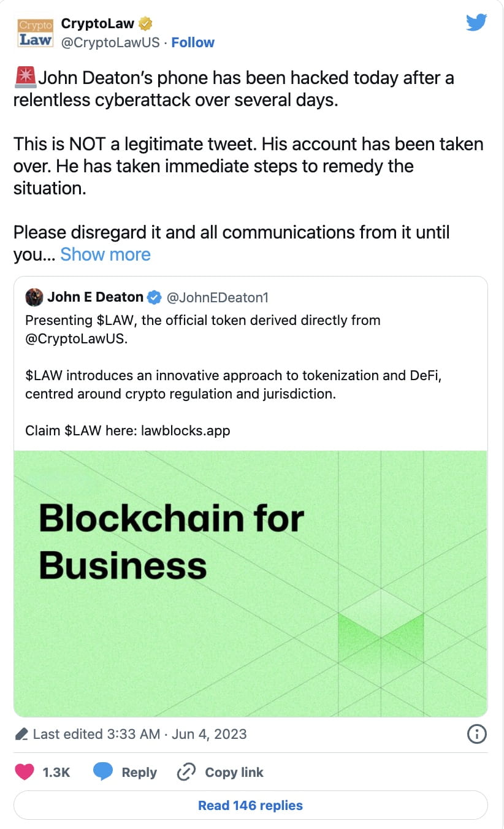Image resolution: width=504 pixels, height=829 pixels.
Task: Click the blue verified badge beside John E Deaton
Action: click(154, 297)
